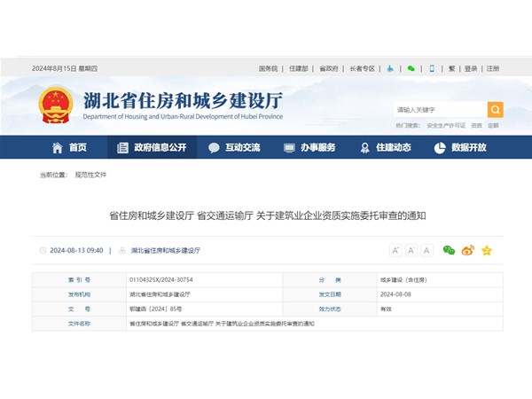Click hot search term 安全生产许可证
Viewport: 532px width, 399px height.
[446, 126]
